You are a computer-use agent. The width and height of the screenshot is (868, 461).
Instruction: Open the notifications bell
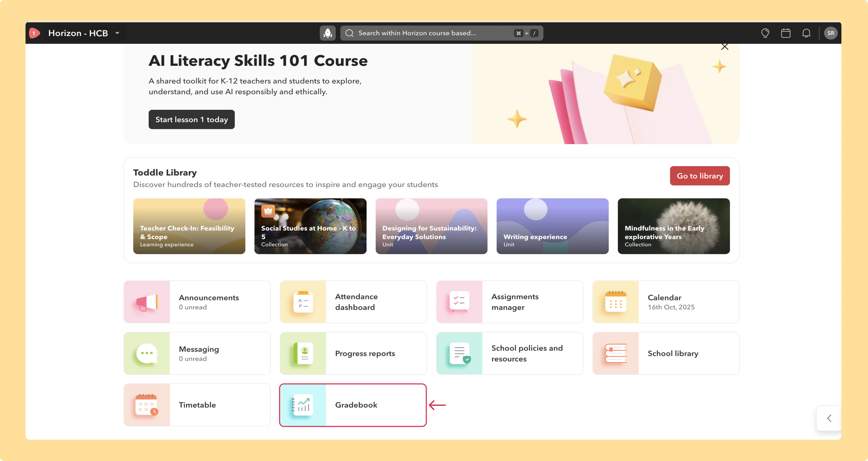806,33
